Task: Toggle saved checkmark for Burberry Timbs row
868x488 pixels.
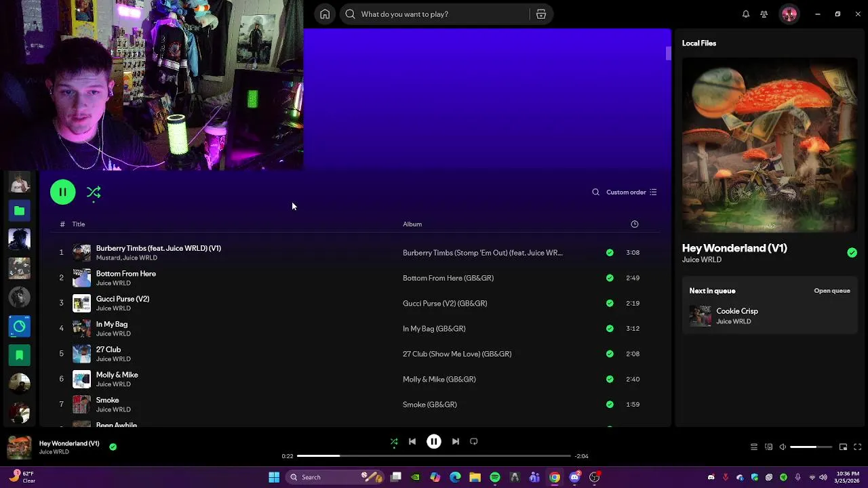Action: pyautogui.click(x=610, y=253)
